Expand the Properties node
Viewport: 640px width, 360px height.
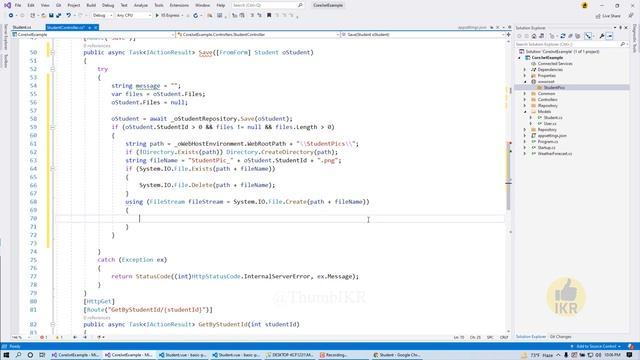(525, 76)
